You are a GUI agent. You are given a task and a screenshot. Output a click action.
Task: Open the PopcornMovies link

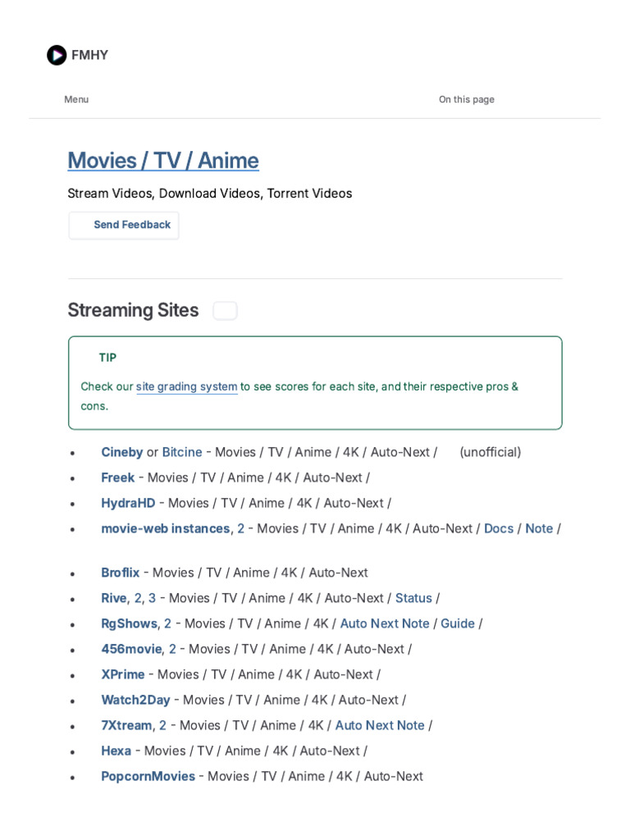coord(148,776)
